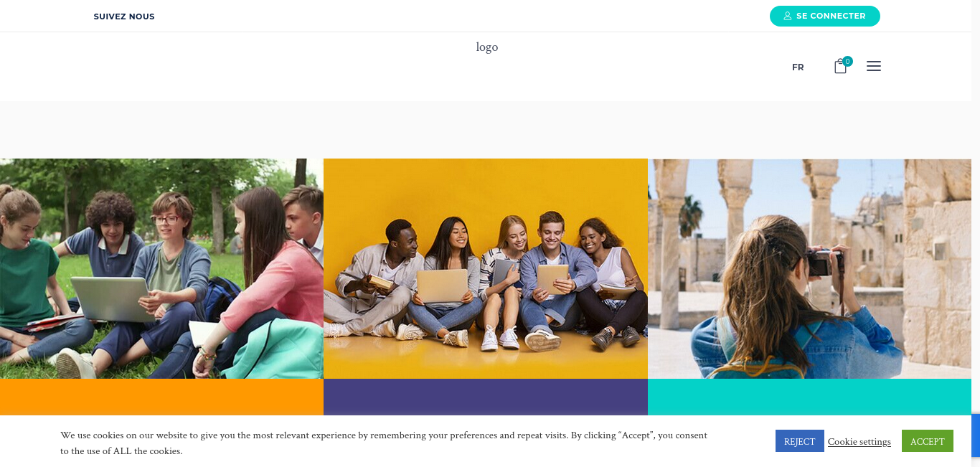Click the blue tab at right edge
This screenshot has height=467, width=980.
pyautogui.click(x=976, y=435)
